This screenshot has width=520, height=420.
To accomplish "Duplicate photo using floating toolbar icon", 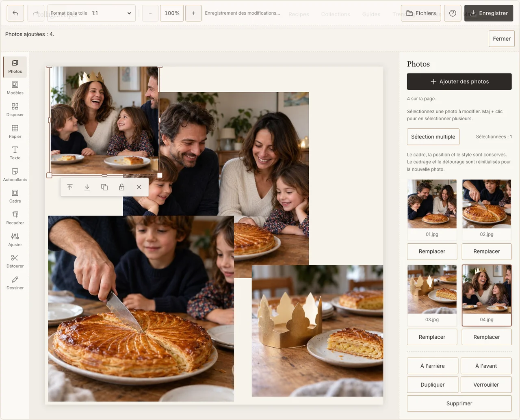I will pyautogui.click(x=104, y=187).
